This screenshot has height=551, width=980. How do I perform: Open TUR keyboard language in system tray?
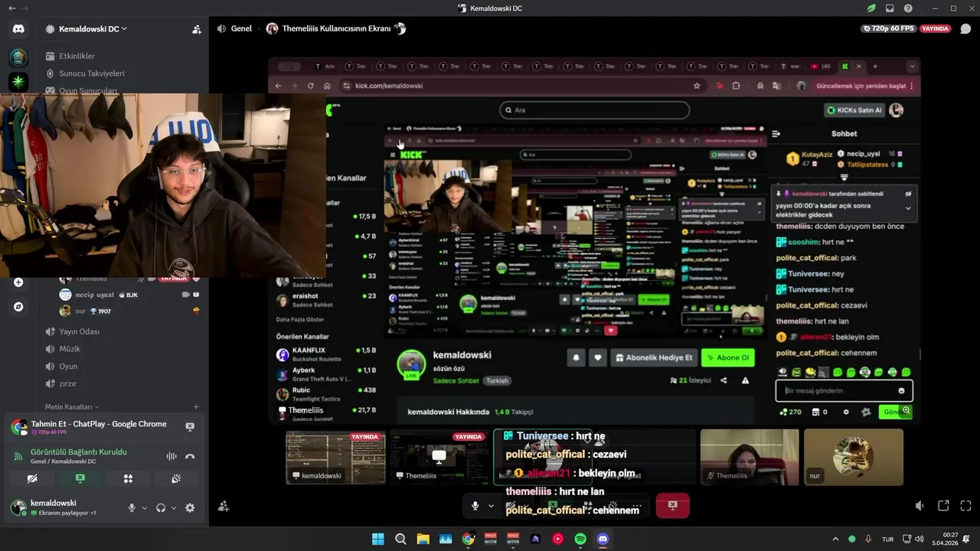[888, 539]
